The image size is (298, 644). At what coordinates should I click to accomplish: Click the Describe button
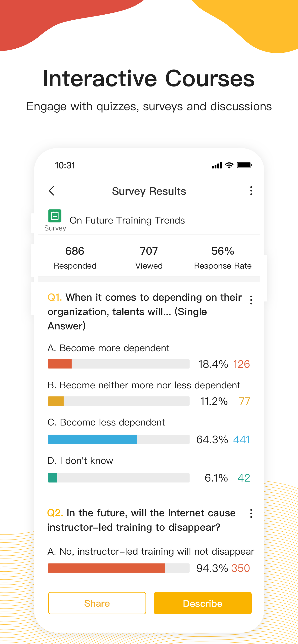[203, 603]
